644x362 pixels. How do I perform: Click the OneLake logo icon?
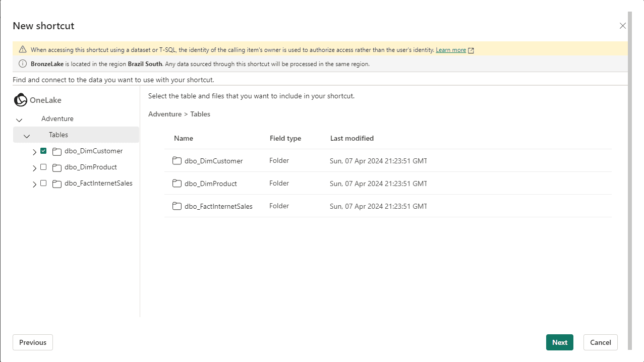click(20, 100)
